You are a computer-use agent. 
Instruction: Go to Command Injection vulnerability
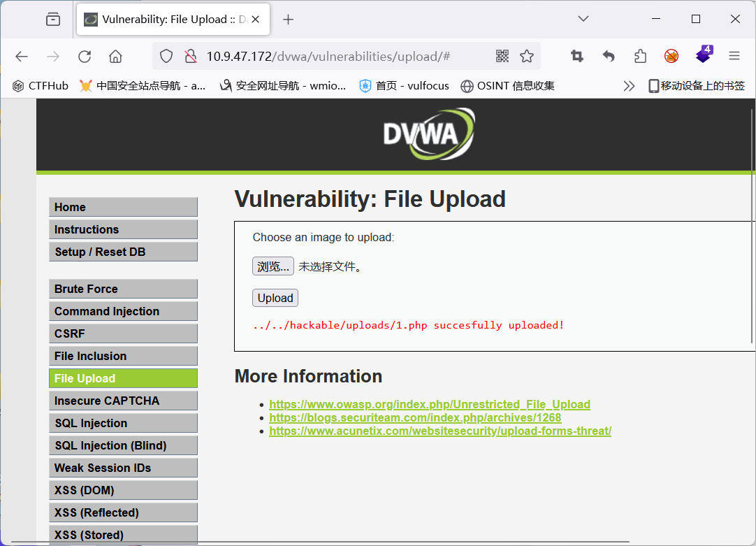[124, 311]
